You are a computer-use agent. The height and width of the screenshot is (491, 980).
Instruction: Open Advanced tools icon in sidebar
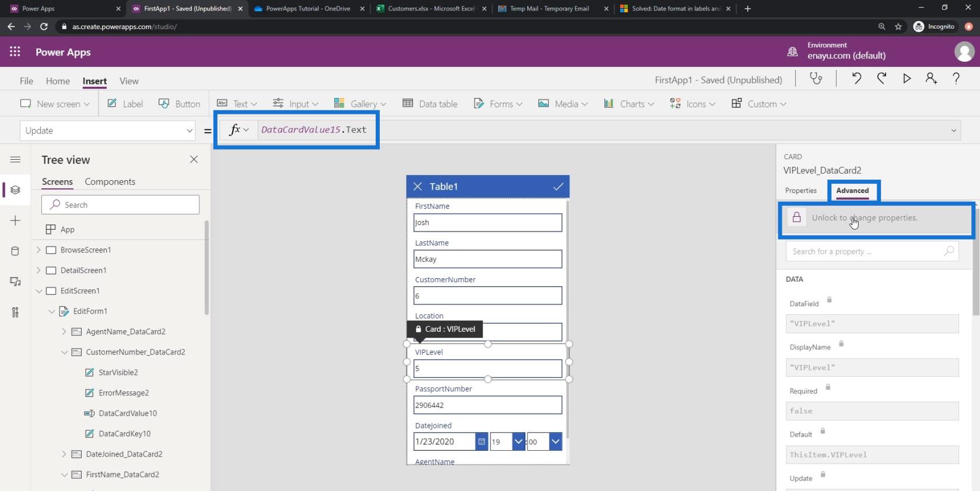click(x=16, y=313)
